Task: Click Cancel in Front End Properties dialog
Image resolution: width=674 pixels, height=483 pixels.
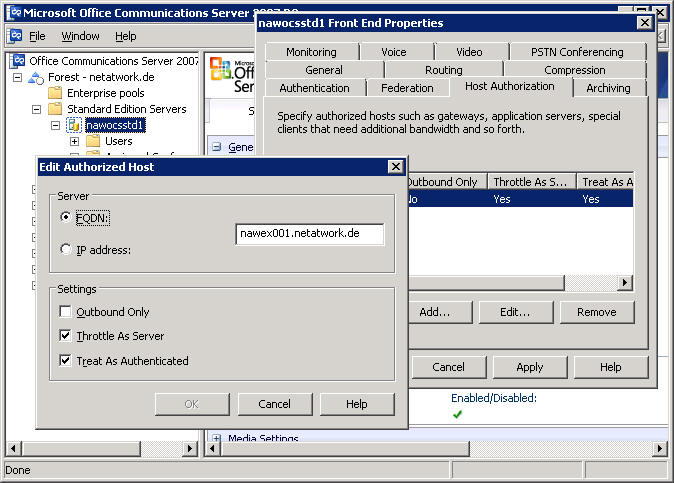Action: [448, 367]
